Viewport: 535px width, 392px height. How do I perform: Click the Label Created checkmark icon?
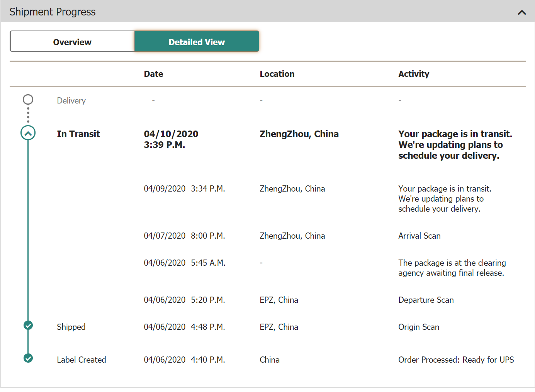(x=28, y=358)
